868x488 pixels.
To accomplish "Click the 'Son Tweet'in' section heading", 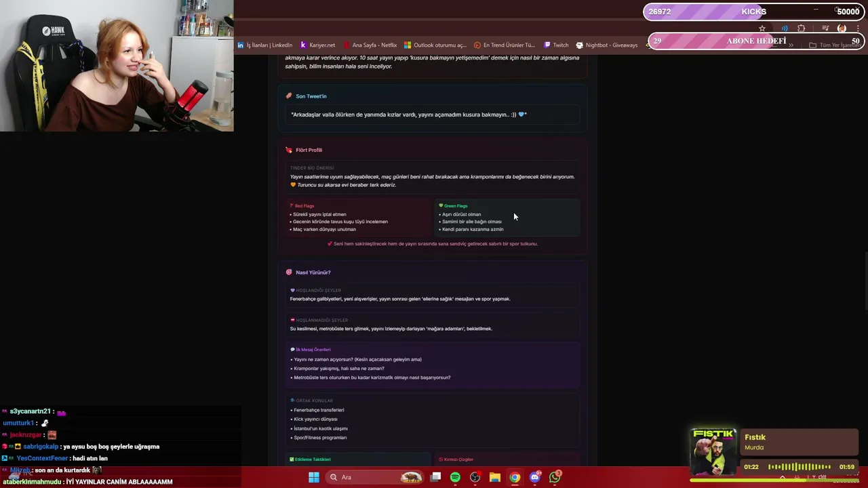I will click(x=311, y=96).
